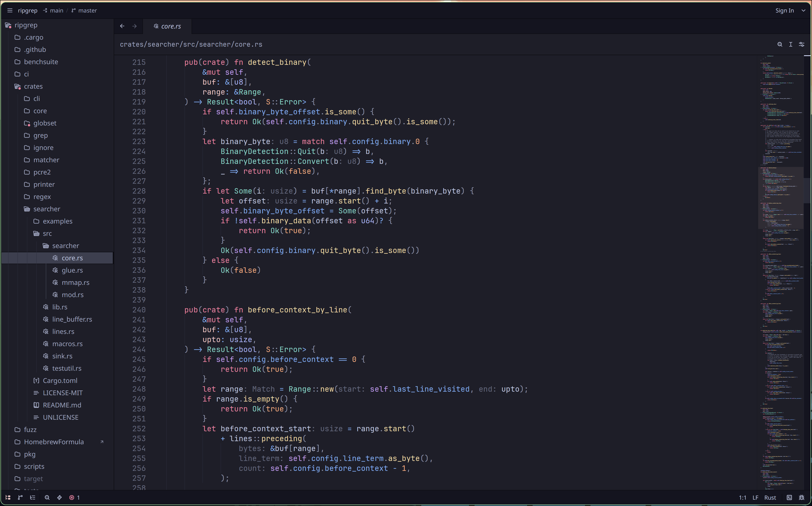812x506 pixels.
Task: Toggle the terminal panel icon
Action: pyautogui.click(x=789, y=497)
